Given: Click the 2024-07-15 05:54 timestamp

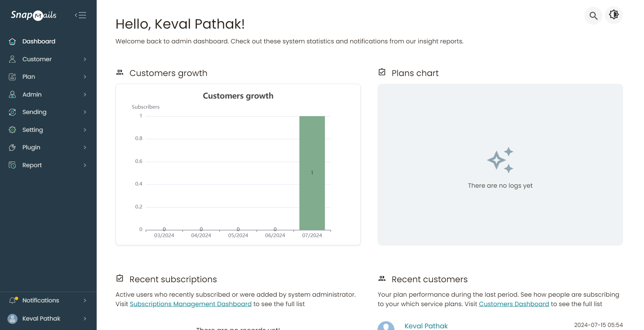Looking at the screenshot, I should (599, 325).
